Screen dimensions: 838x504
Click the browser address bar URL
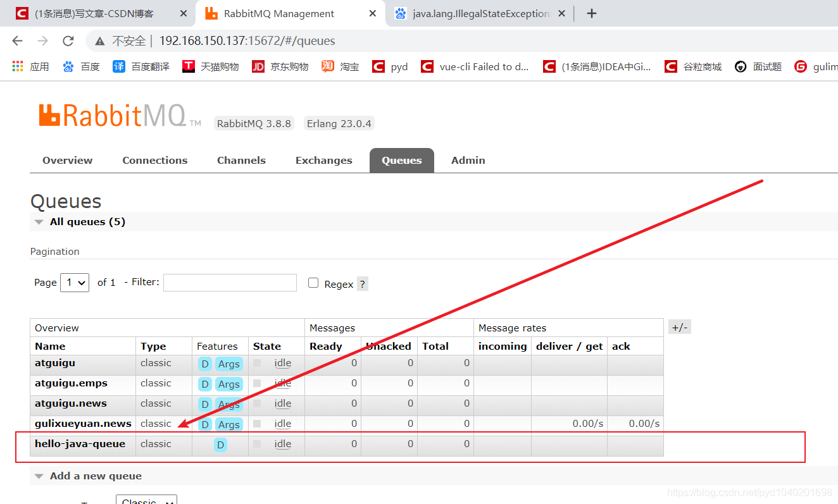click(x=247, y=41)
